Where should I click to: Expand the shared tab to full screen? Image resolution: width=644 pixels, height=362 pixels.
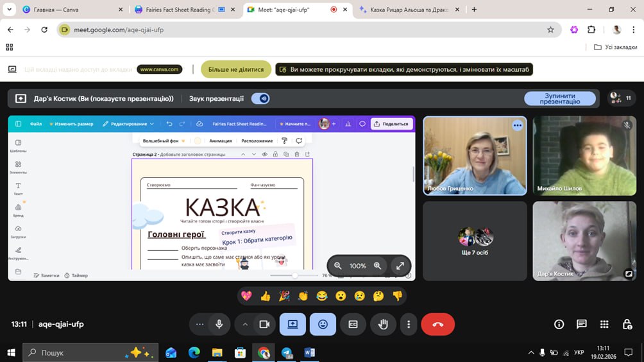tap(400, 266)
